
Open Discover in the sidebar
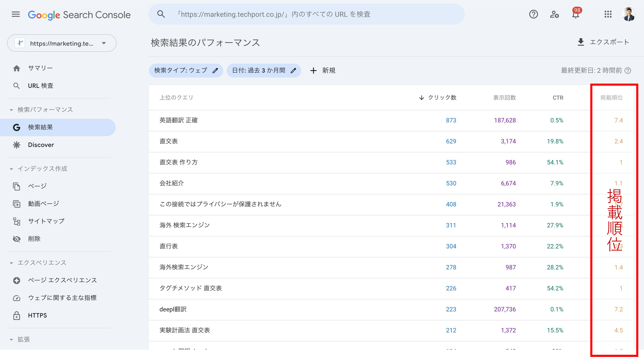point(58,145)
